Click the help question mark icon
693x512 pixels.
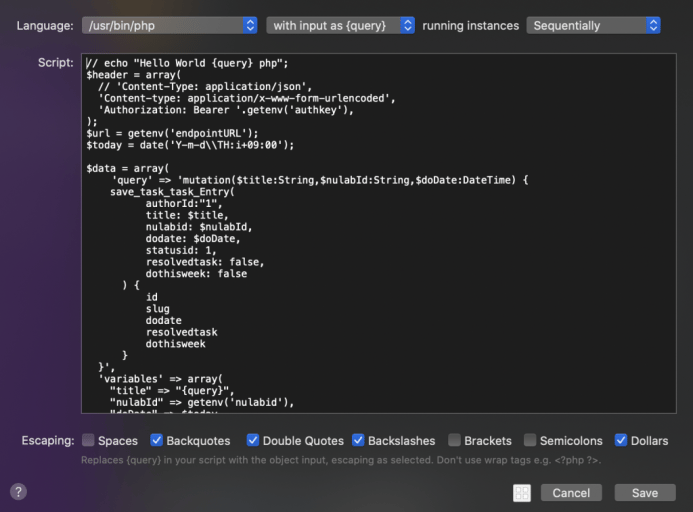pos(18,492)
